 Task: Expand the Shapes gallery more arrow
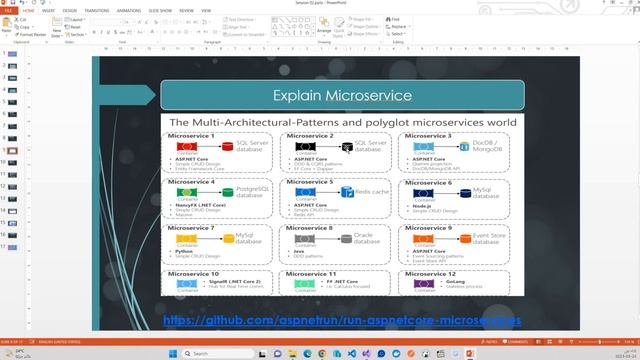click(313, 33)
